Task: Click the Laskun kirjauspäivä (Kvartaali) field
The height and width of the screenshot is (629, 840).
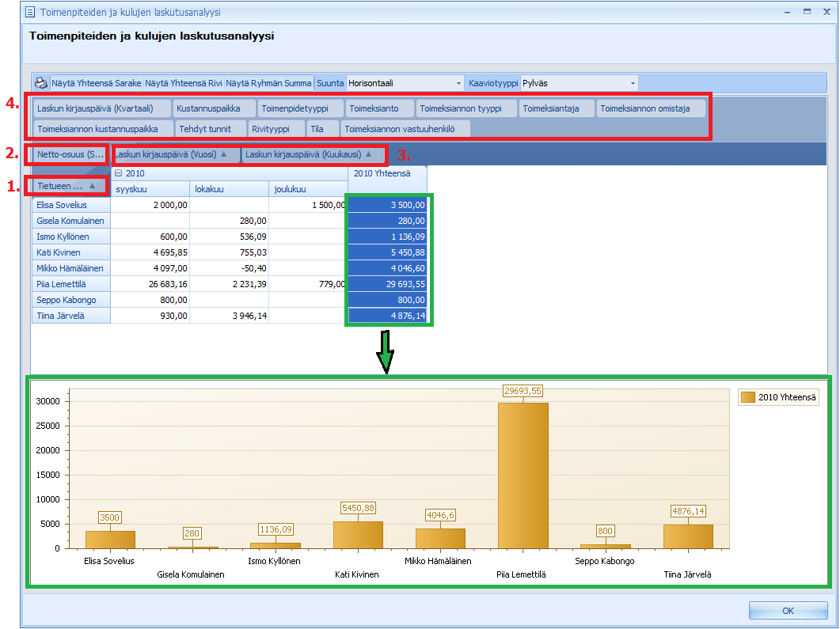Action: click(102, 108)
